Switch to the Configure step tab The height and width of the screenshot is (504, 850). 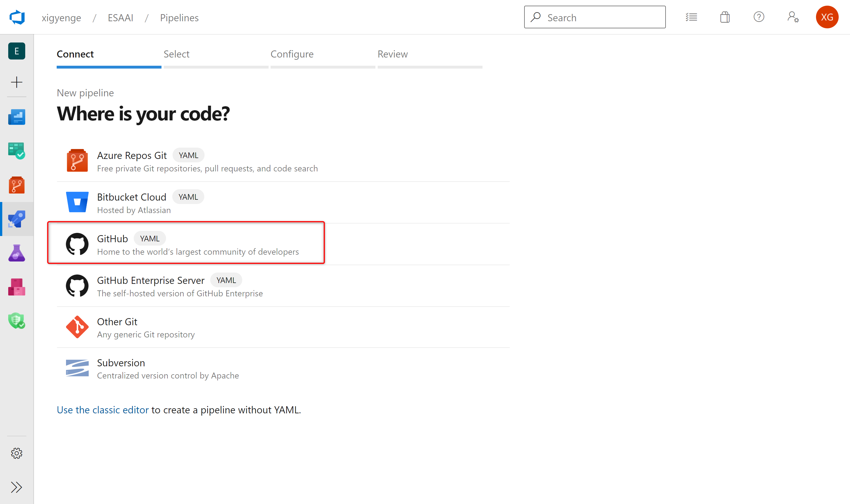292,54
